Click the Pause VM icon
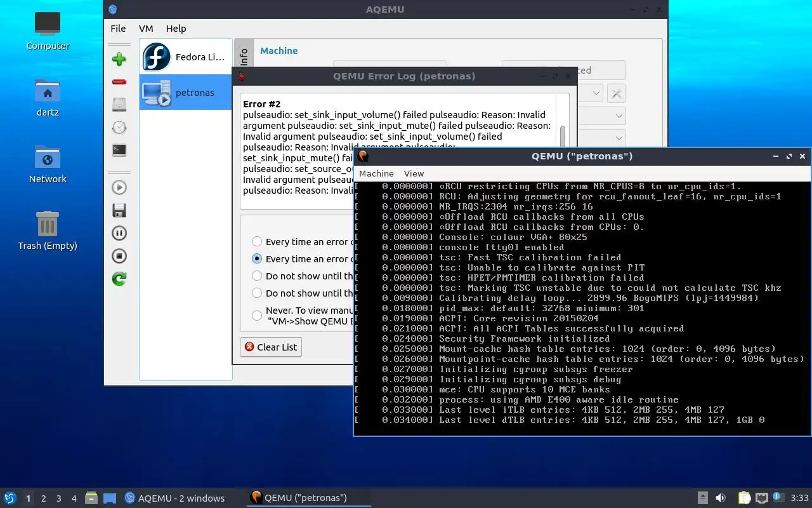812x508 pixels. tap(119, 233)
